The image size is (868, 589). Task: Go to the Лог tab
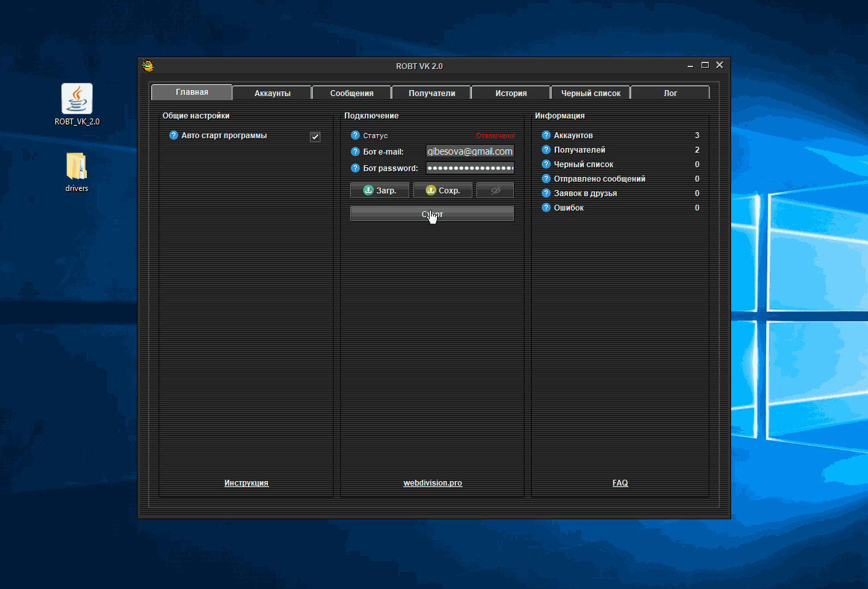click(x=670, y=93)
